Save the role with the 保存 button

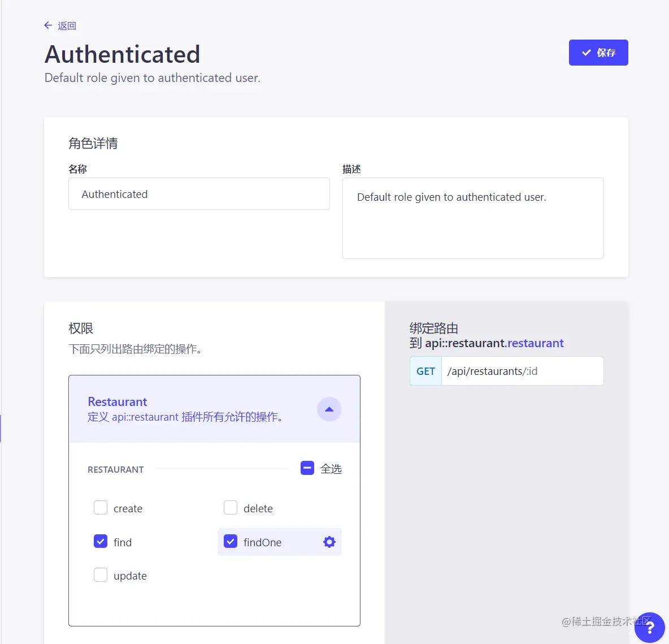pos(598,53)
